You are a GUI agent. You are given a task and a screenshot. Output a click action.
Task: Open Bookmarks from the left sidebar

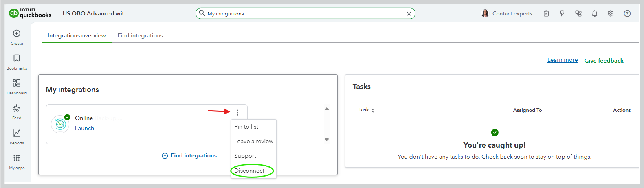point(17,58)
